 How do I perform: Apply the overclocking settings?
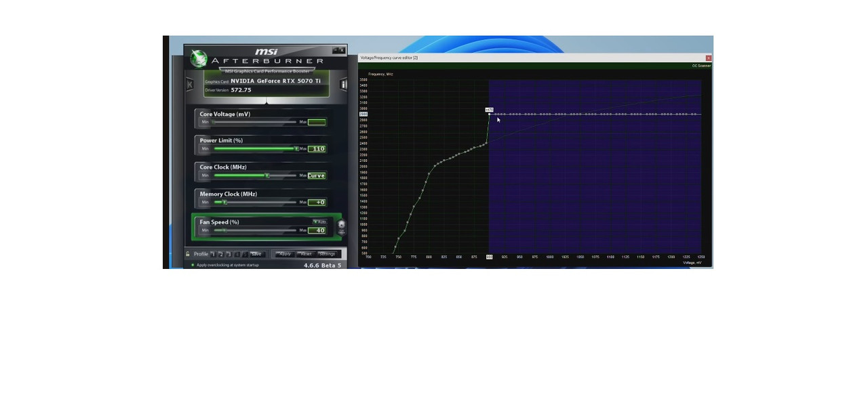(x=284, y=254)
